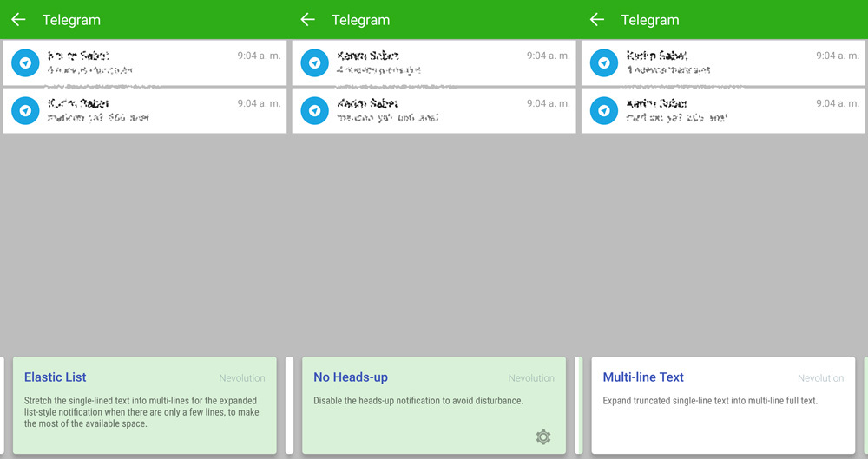Click Nevolution label on Multi-line Text card

(820, 378)
